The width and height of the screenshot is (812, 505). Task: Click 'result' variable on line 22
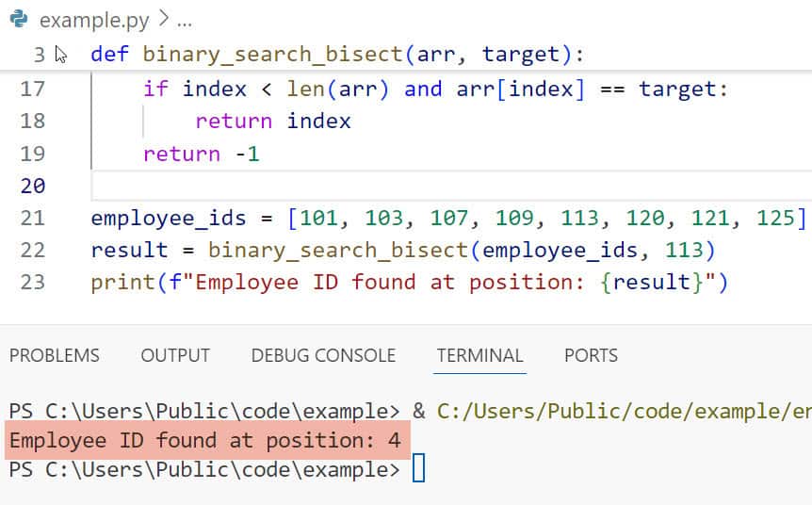(x=129, y=251)
